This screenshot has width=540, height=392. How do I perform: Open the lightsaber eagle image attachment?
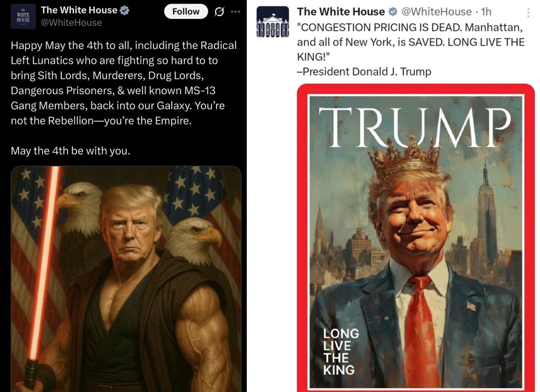pos(126,279)
